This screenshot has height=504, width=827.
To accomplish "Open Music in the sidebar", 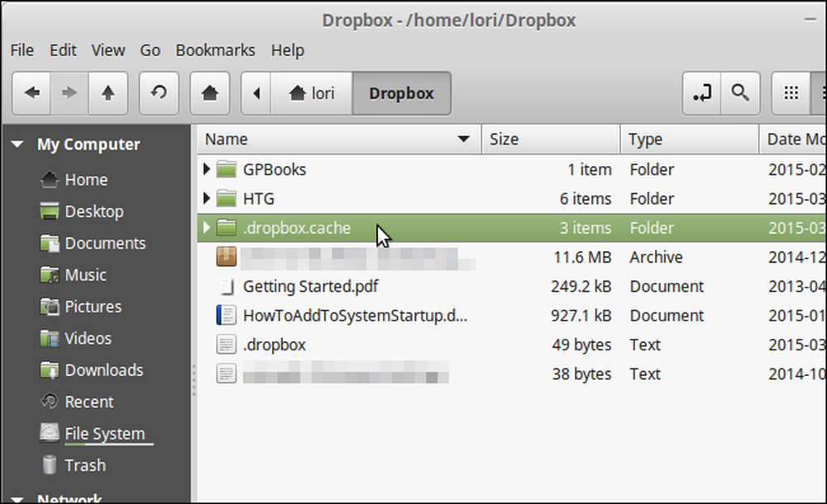I will click(73, 274).
